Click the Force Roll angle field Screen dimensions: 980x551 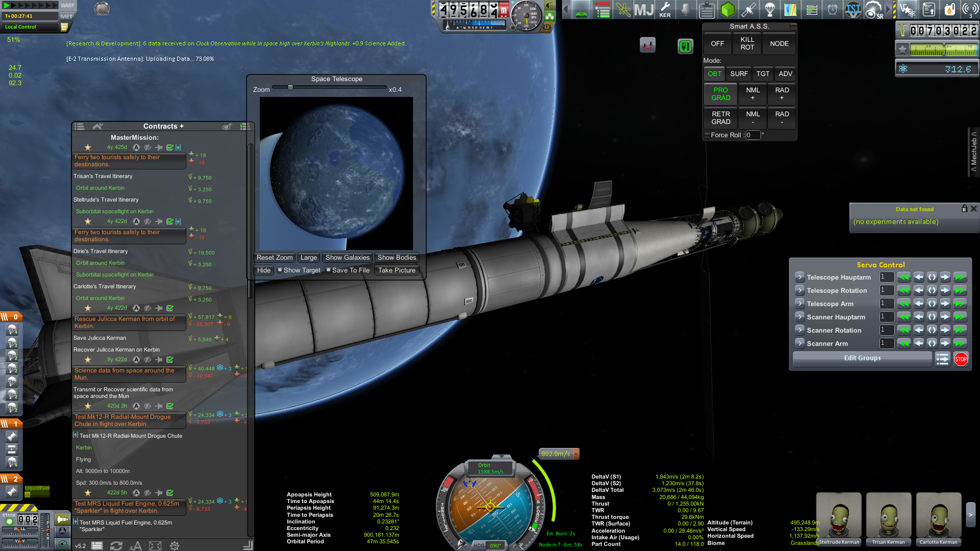(753, 135)
